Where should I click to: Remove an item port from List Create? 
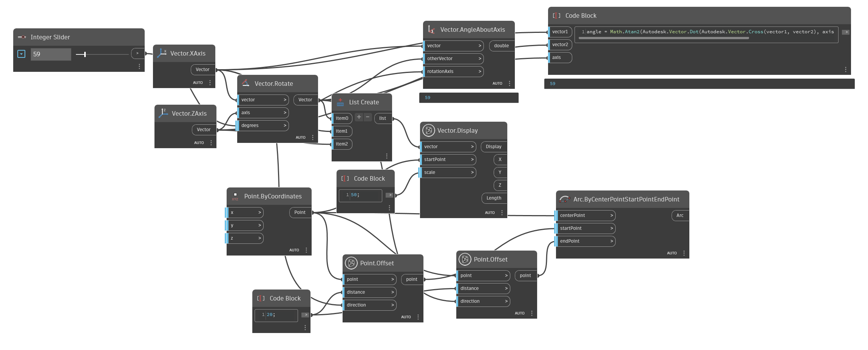pyautogui.click(x=368, y=117)
